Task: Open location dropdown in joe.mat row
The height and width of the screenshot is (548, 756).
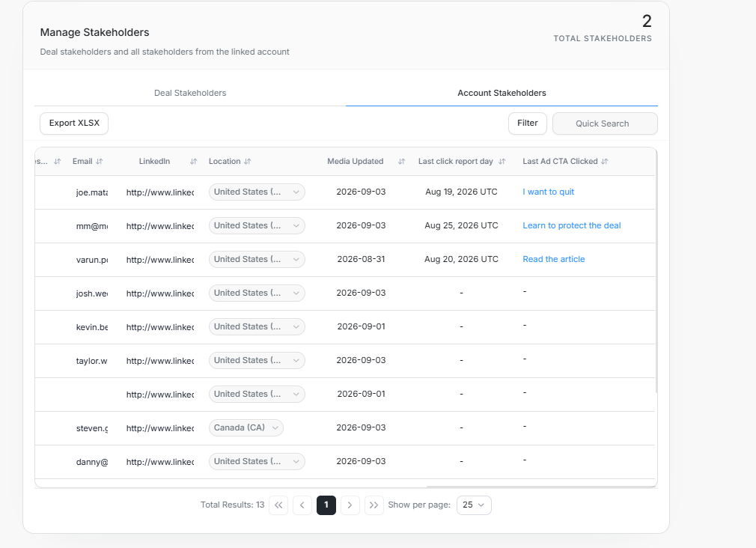Action: [x=257, y=192]
